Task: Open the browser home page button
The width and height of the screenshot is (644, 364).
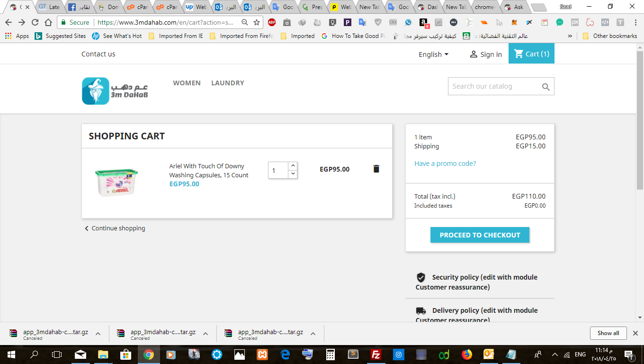Action: 48,22
